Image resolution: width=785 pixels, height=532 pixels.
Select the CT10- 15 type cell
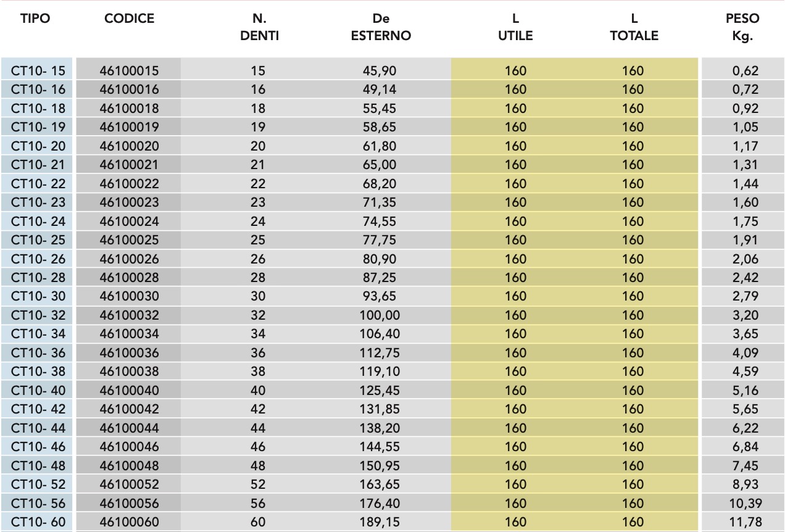tap(38, 71)
